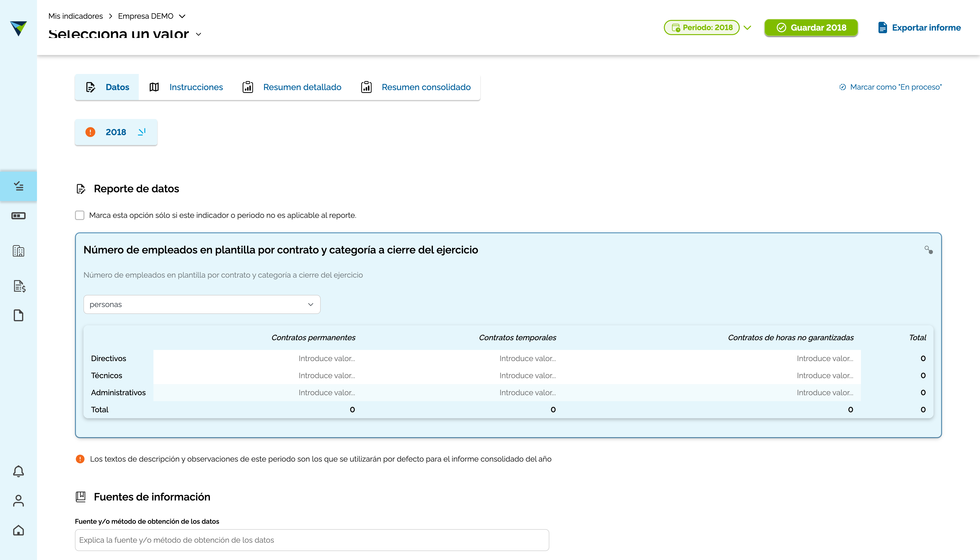Open the building icon in the sidebar
This screenshot has width=980, height=560.
(x=18, y=251)
